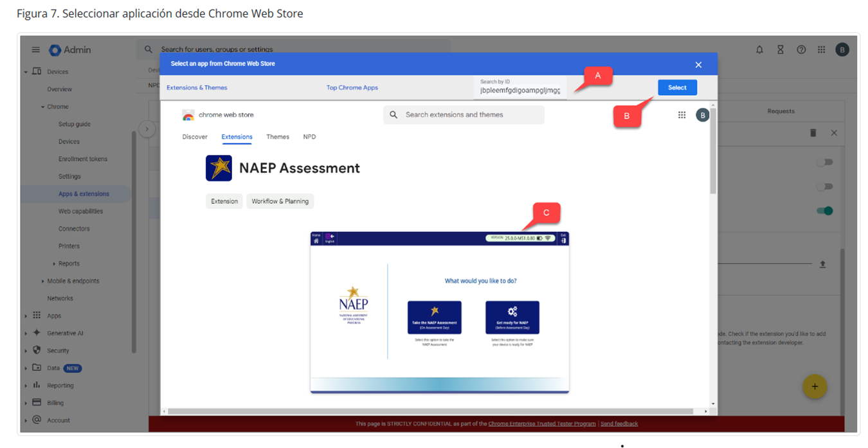Expand the Reports submenu under Chrome
The image size is (868, 448).
click(54, 264)
